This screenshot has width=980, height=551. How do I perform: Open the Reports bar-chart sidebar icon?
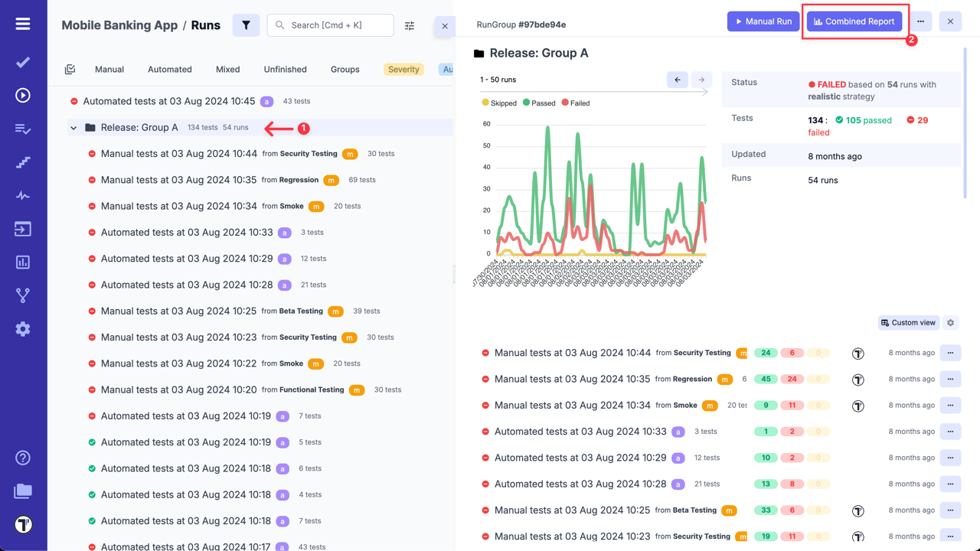coord(22,262)
